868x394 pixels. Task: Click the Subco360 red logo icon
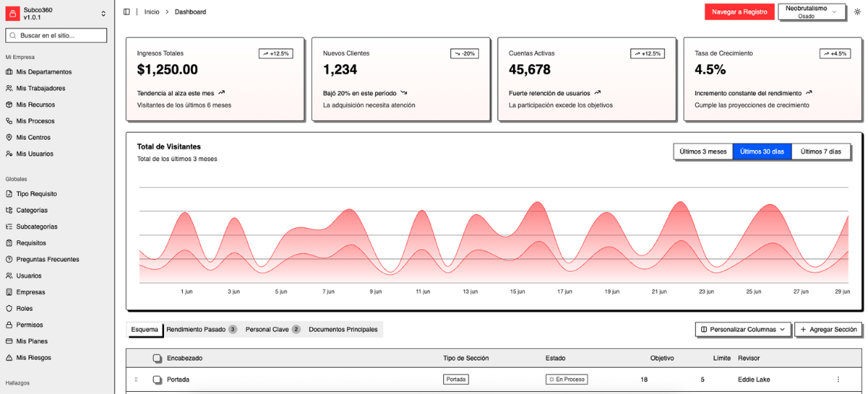(x=12, y=13)
